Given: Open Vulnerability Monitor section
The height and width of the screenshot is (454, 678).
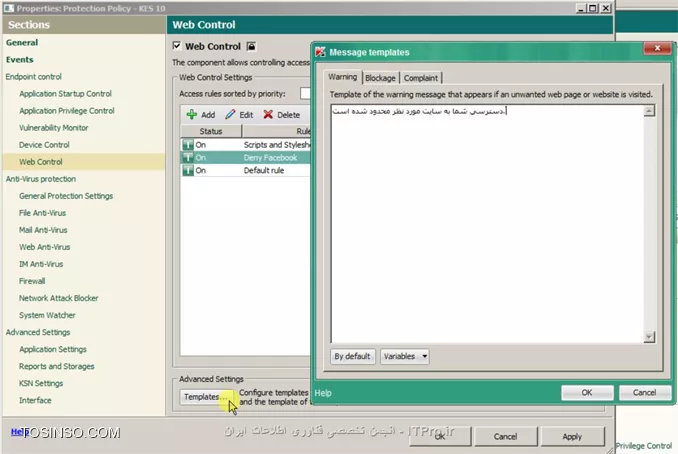Looking at the screenshot, I should (x=54, y=128).
